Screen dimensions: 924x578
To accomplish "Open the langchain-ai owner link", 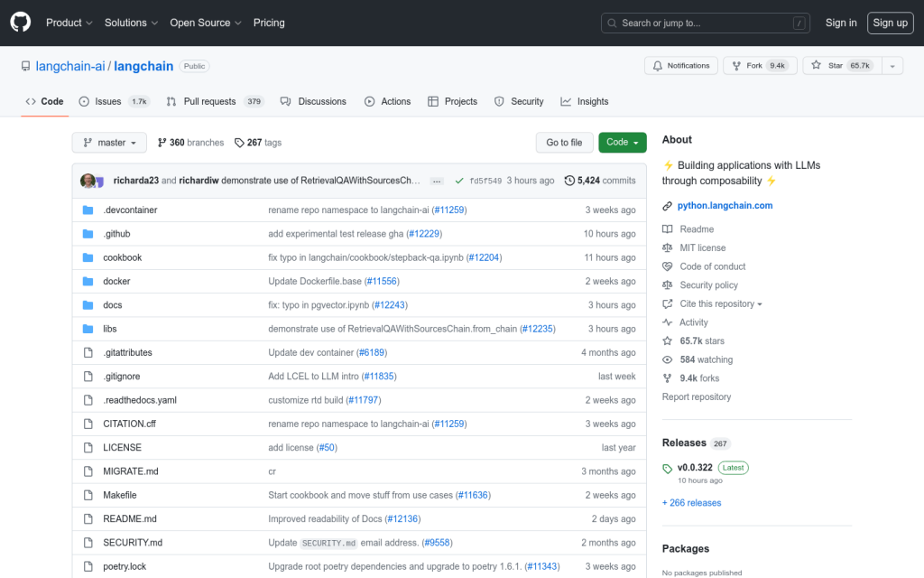I will pos(70,66).
